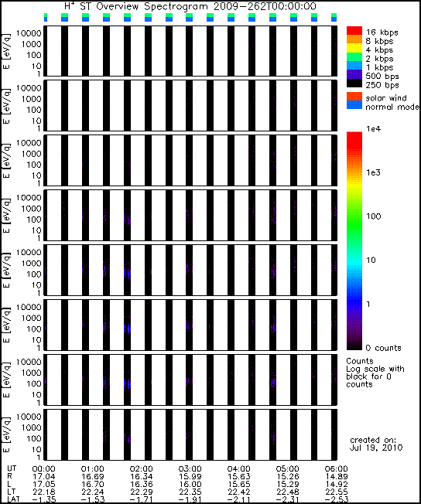421x504 pixels.
Task: Select the green 2 kbps legend swatch
Action: click(x=354, y=56)
